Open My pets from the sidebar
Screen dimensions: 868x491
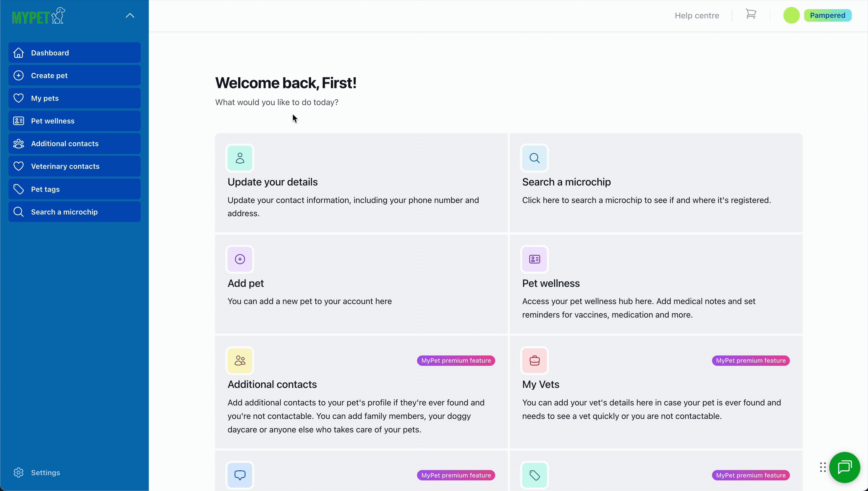pyautogui.click(x=74, y=98)
